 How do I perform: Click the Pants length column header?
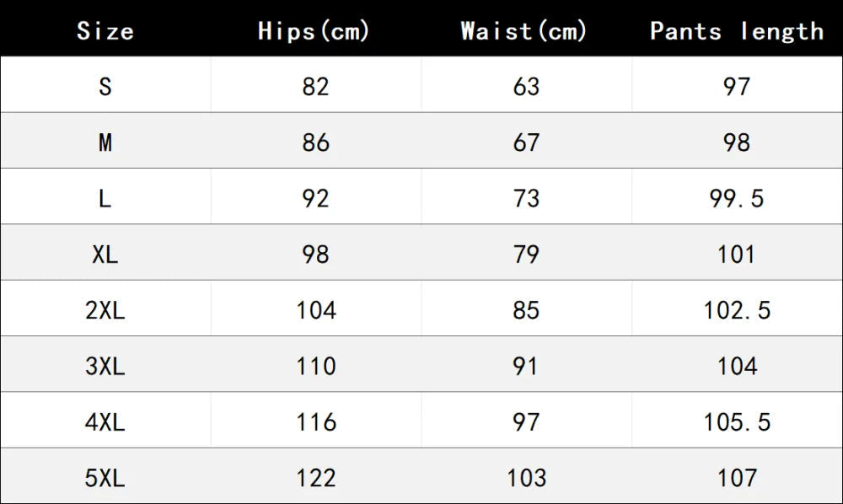coord(737,31)
